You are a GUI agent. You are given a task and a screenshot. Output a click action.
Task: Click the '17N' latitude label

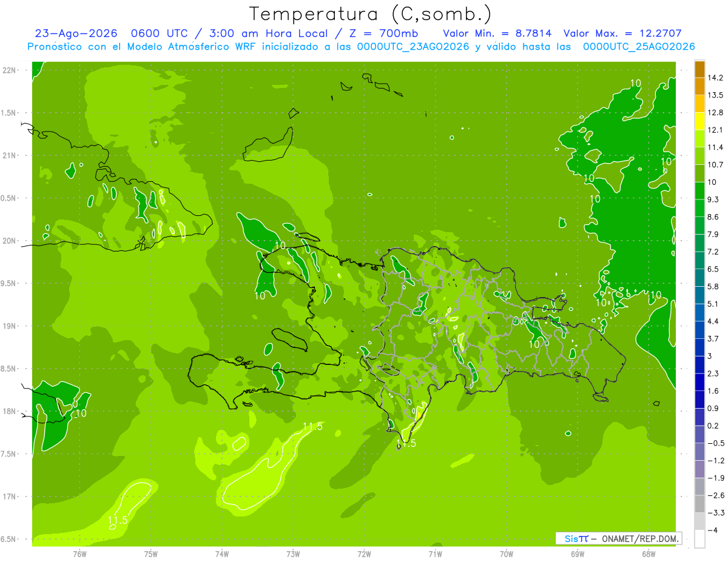(9, 497)
